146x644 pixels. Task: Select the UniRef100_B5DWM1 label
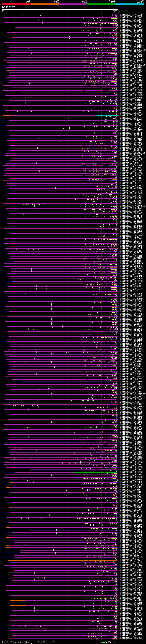tap(131, 316)
